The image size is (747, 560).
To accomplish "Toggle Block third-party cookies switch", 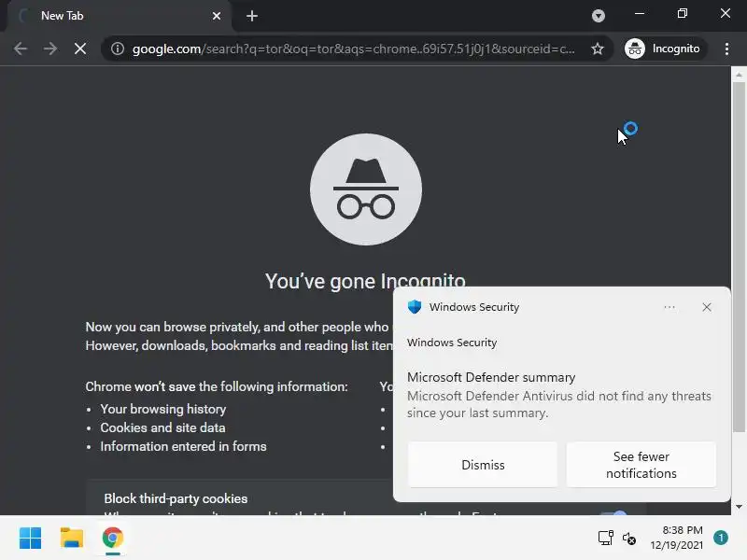I will (x=614, y=513).
